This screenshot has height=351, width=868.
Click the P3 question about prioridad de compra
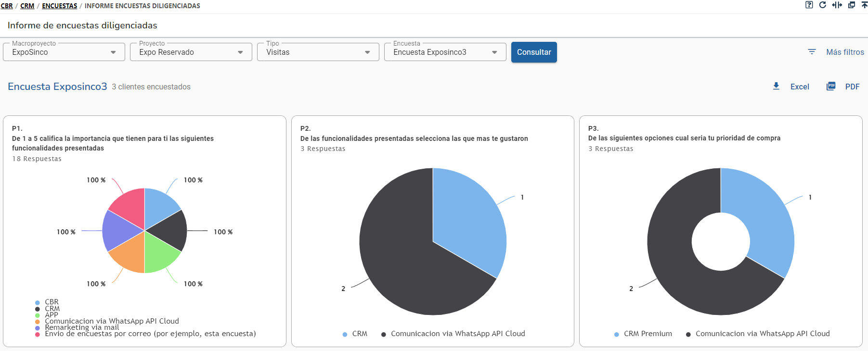point(684,138)
